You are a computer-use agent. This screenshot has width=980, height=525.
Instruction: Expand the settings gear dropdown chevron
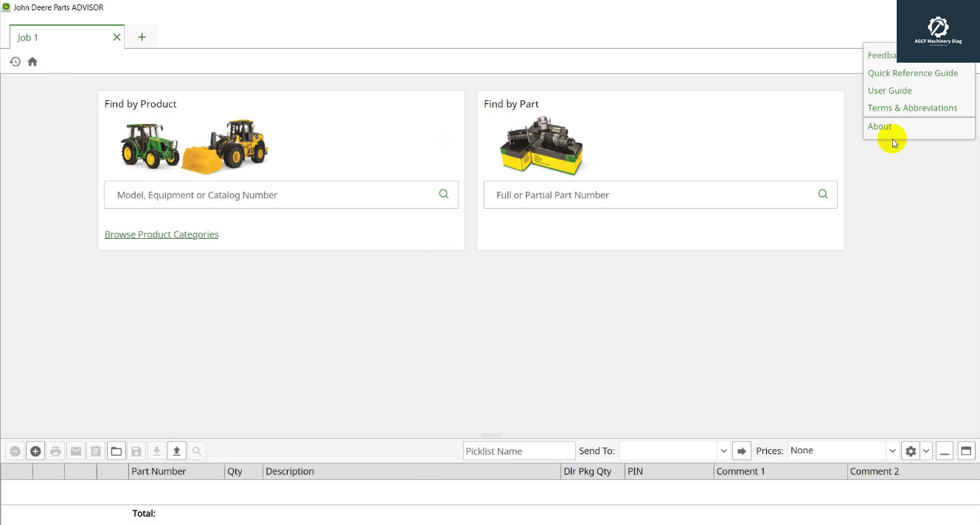coord(925,451)
